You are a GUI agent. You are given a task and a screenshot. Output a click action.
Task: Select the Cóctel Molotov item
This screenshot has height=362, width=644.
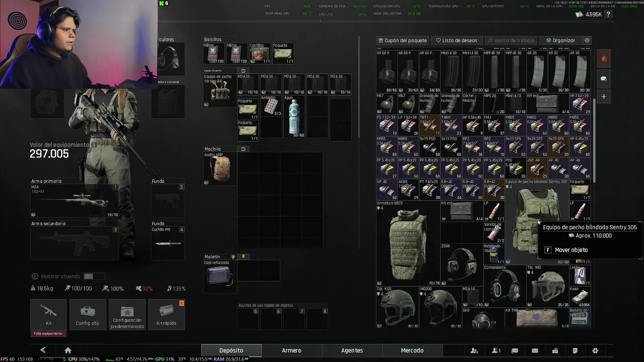click(472, 104)
